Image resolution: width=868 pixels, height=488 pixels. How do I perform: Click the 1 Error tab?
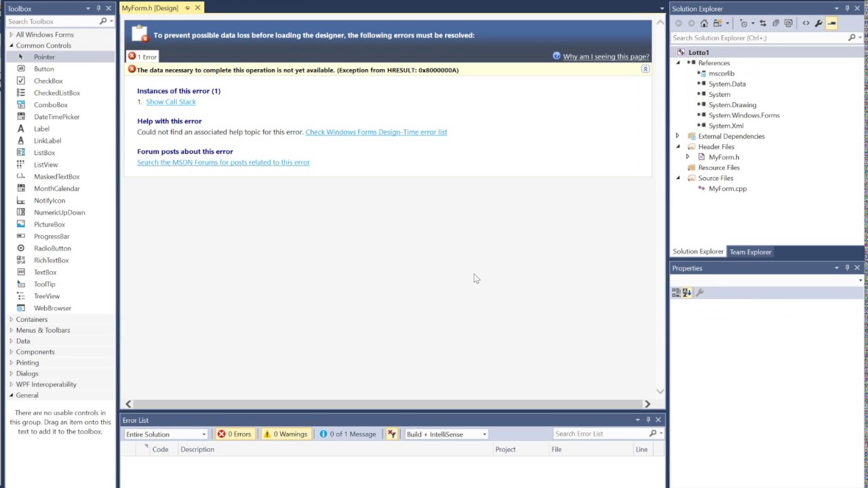pos(142,57)
